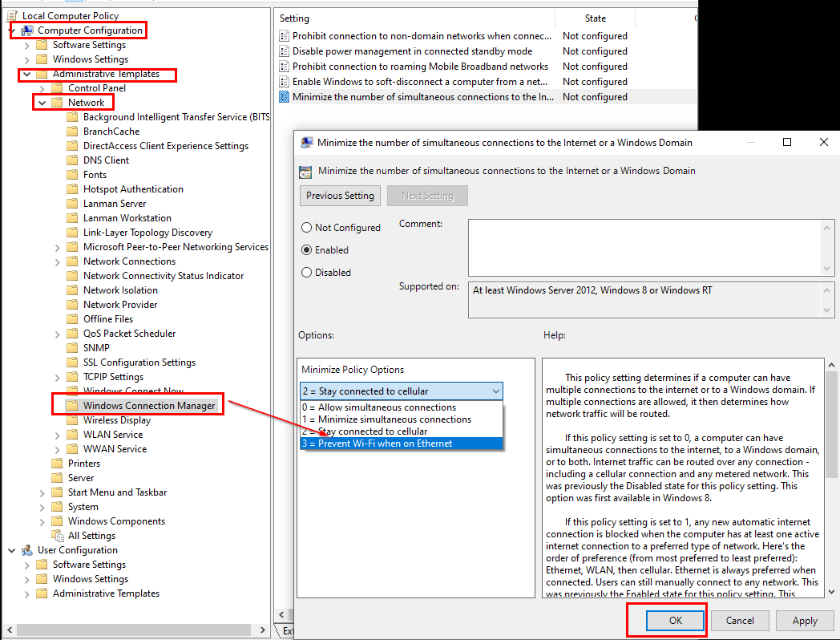Click the Help pane scroll down arrow
The image size is (840, 640).
(831, 592)
